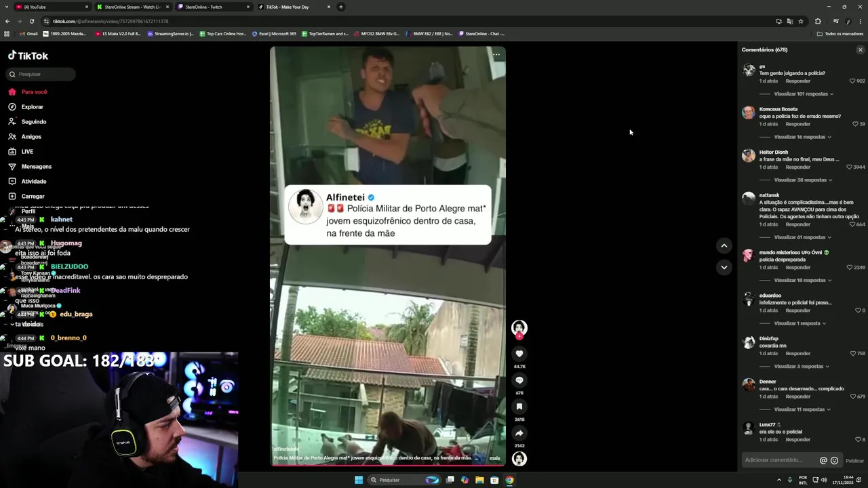This screenshot has width=868, height=488.
Task: Like the "Tem gente julgando a polícia?" comment
Action: point(853,81)
